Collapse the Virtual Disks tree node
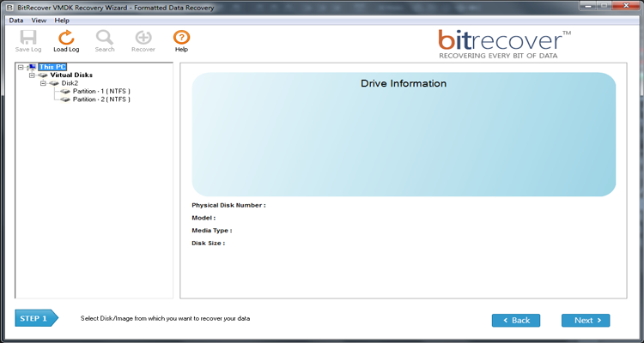The image size is (644, 343). 32,75
